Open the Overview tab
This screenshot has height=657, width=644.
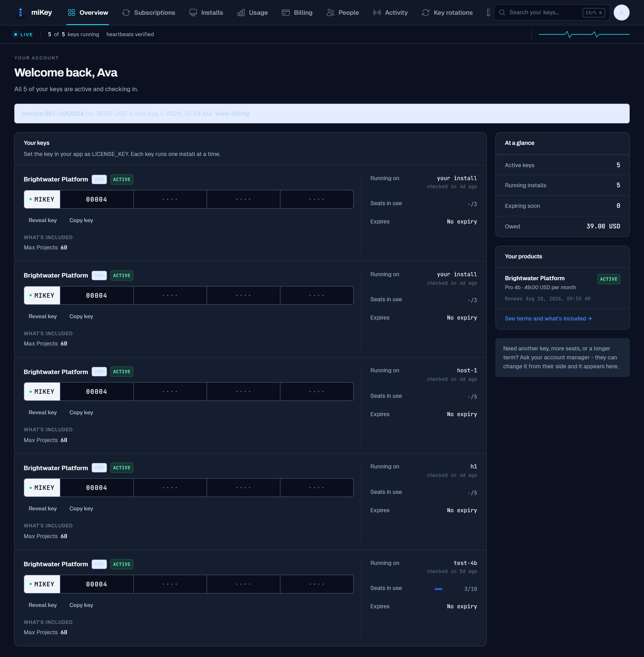(x=88, y=13)
